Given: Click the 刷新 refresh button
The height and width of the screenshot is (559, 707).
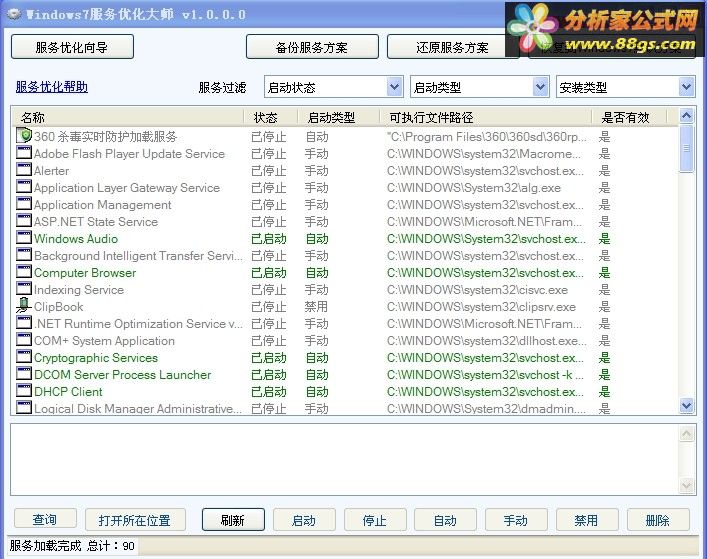Looking at the screenshot, I should [x=233, y=520].
